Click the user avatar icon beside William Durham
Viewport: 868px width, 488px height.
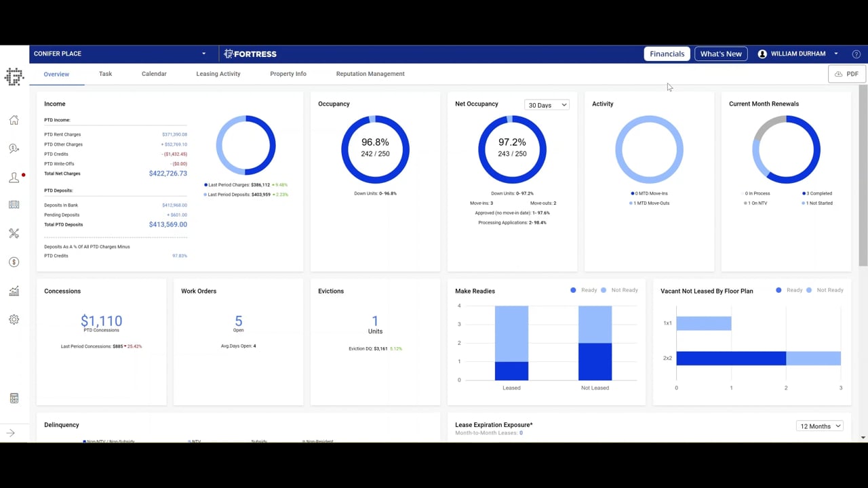point(762,54)
